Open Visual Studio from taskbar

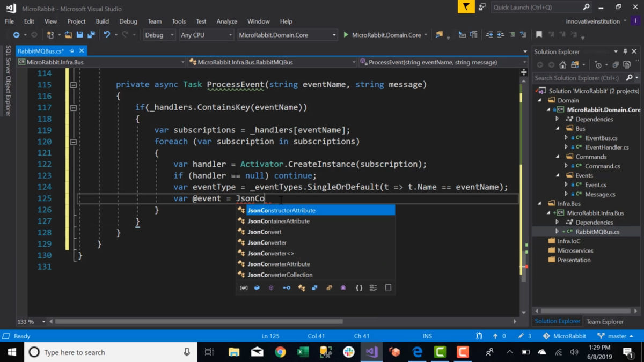pos(371,352)
